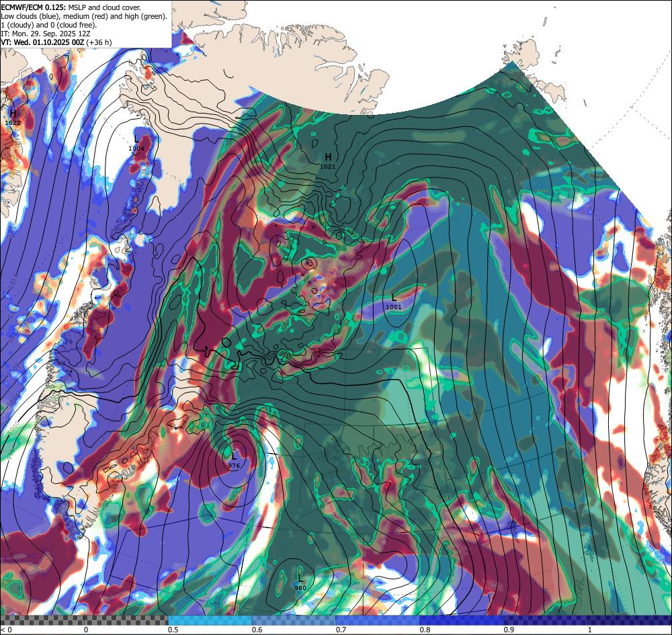The width and height of the screenshot is (672, 635).
Task: Click the 'ECMWF/ECM 0.125: MSLP and cloud cover.' title
Action: pos(71,7)
